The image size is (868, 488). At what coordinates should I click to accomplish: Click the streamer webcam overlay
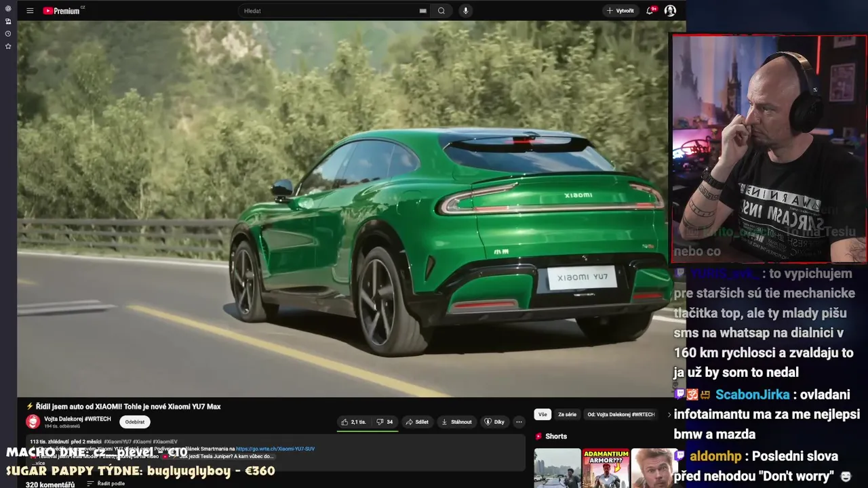(x=769, y=149)
